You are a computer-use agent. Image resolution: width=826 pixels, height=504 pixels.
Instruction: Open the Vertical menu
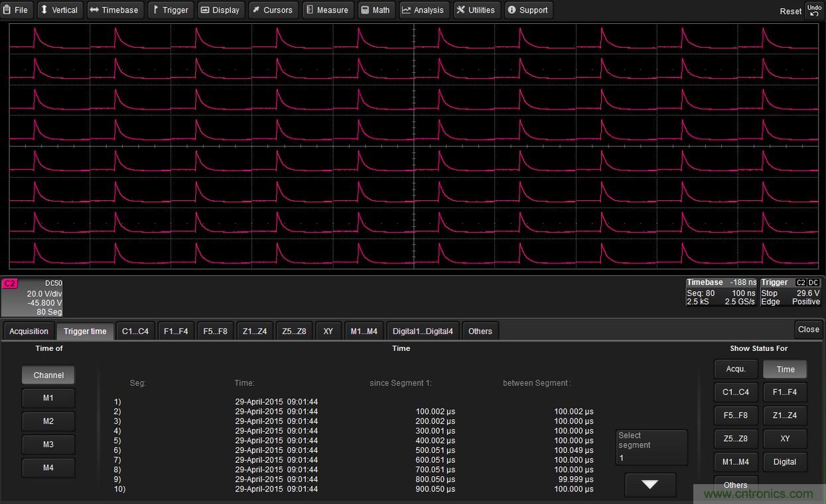59,10
